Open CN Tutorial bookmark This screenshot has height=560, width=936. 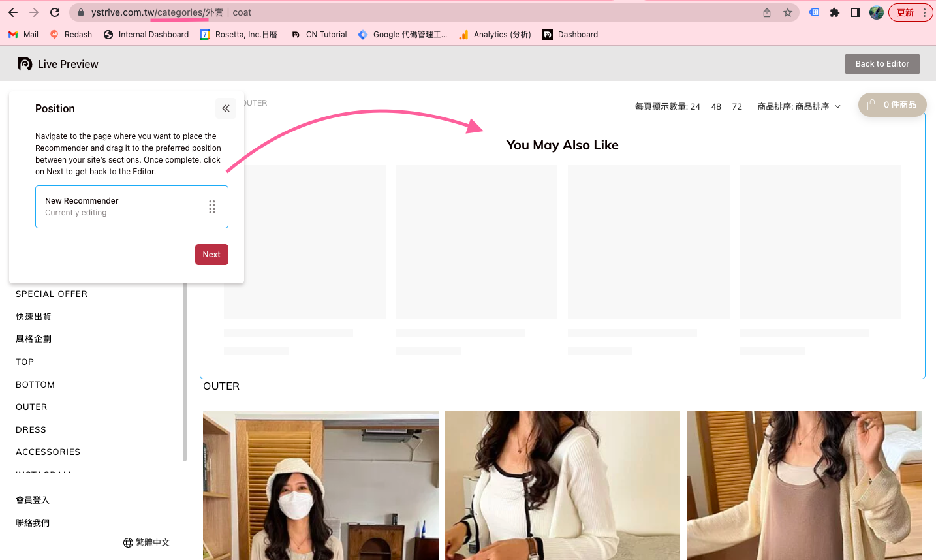pos(319,35)
